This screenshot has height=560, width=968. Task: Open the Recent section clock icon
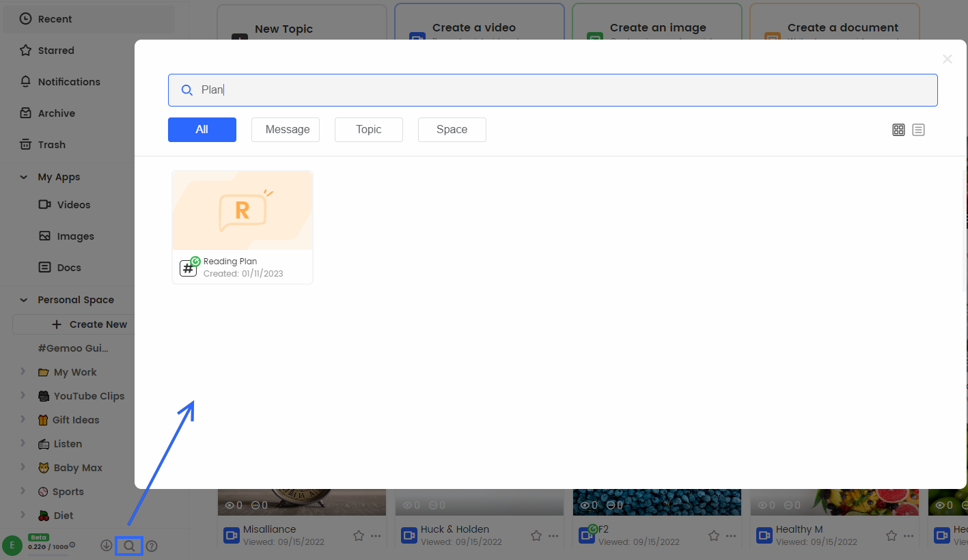[x=25, y=19]
